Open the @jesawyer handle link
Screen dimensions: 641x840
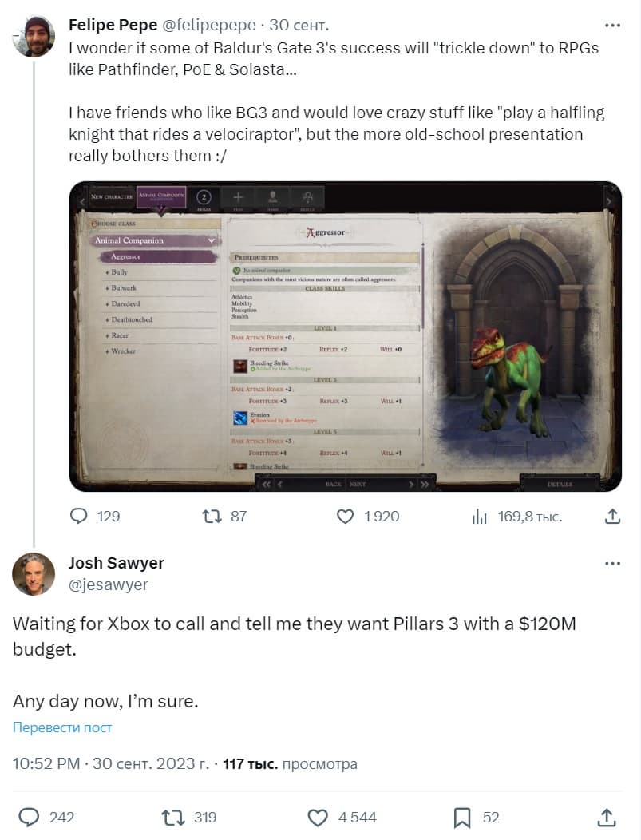108,585
